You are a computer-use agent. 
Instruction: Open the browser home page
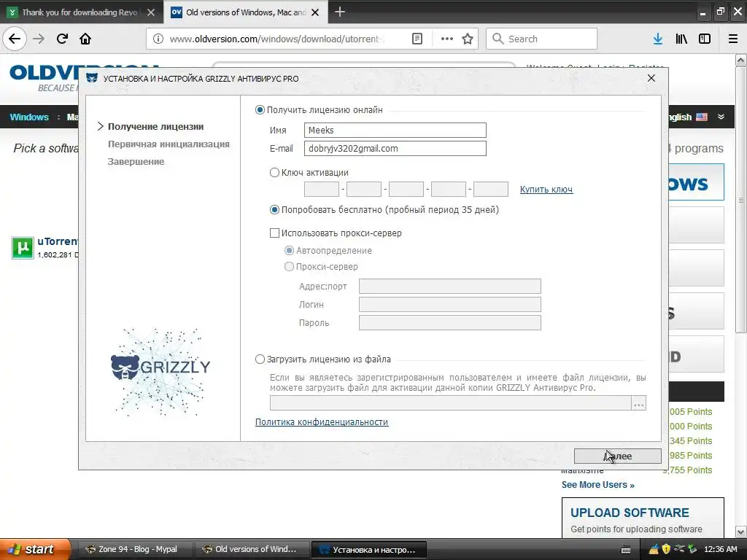pos(85,39)
